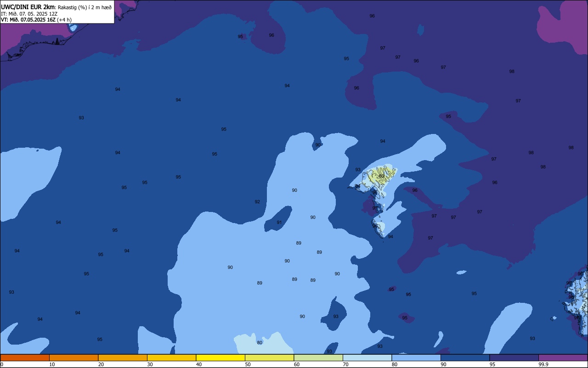
Task: Click the 10–20 orange legend swatch
Action: [x=73, y=357]
